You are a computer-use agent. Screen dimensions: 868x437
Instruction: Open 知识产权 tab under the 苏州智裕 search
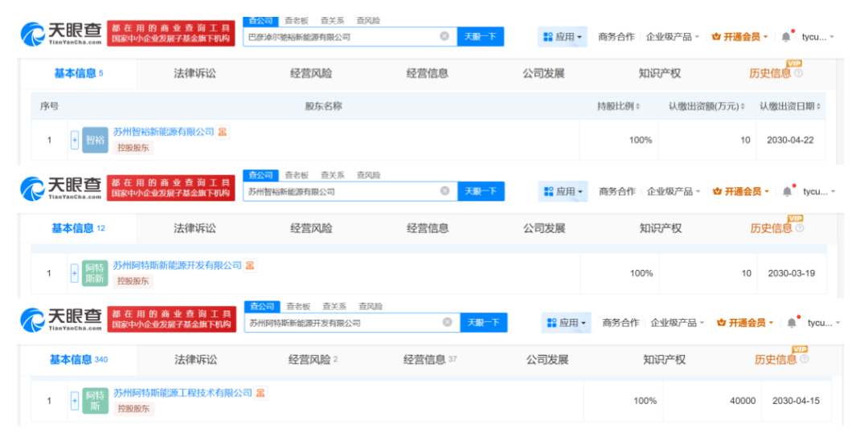point(661,228)
